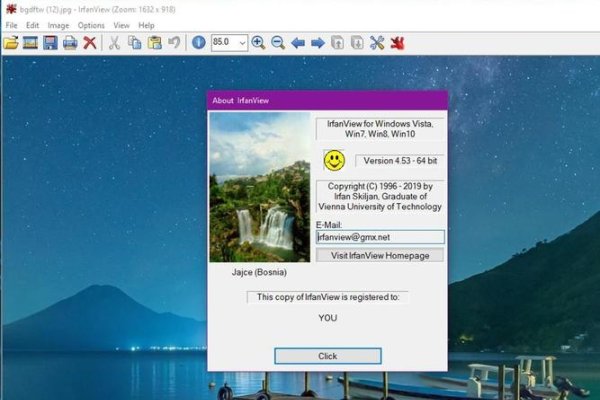Click the Zoom In magnifier icon

258,43
